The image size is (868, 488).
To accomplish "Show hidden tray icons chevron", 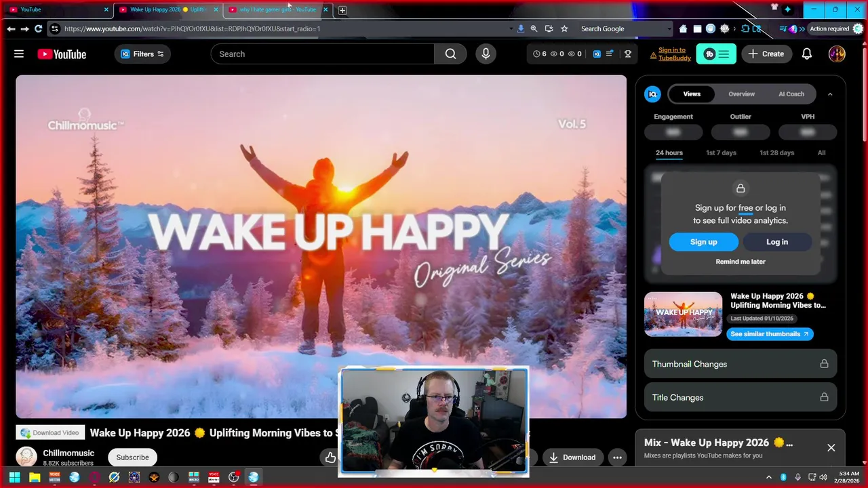I will [x=768, y=477].
